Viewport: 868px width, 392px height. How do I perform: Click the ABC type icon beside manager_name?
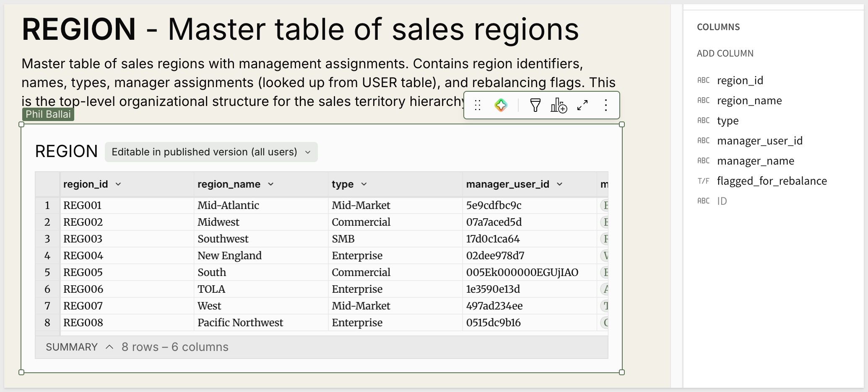pos(703,161)
